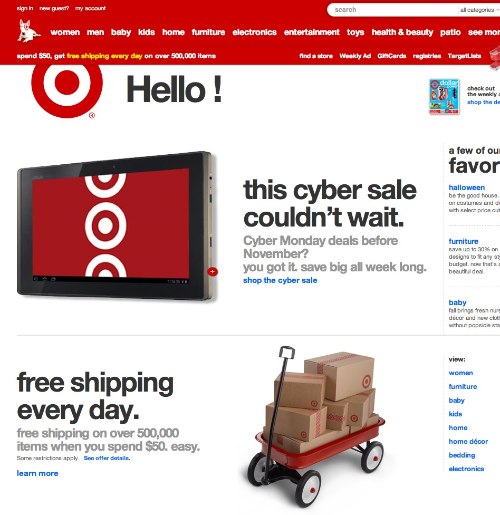Open the health & beauty menu
This screenshot has width=500, height=515.
click(x=402, y=32)
